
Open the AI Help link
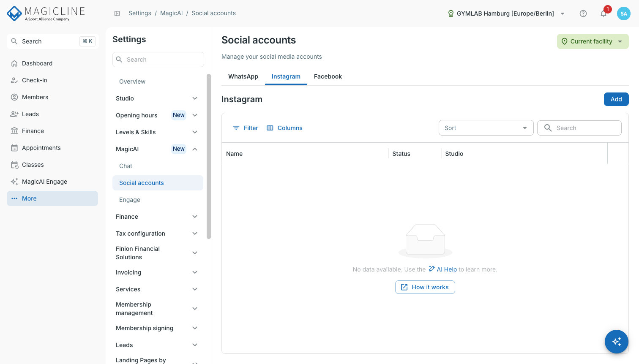[442, 269]
